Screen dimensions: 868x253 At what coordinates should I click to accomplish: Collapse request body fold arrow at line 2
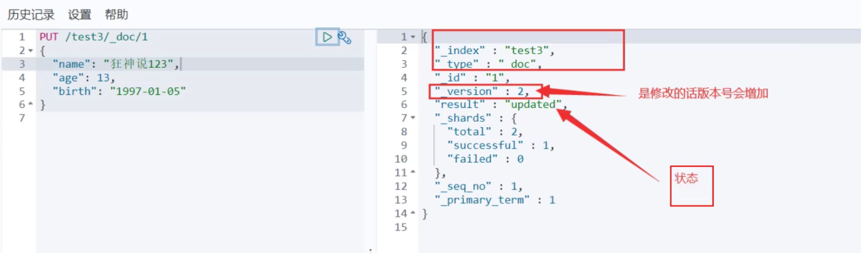(30, 50)
